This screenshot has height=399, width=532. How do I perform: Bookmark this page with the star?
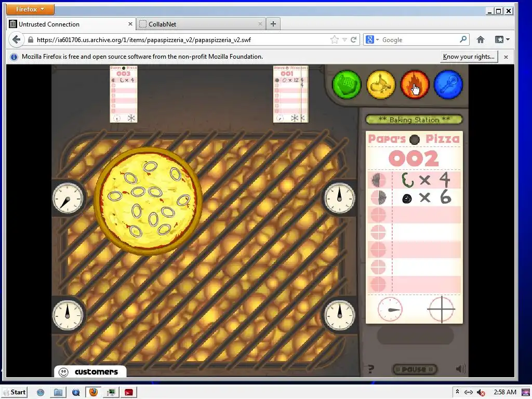click(334, 39)
